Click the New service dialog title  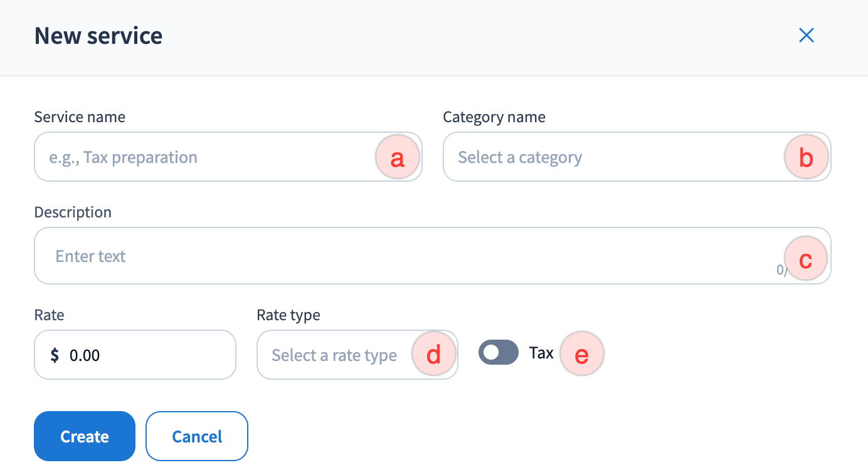pos(98,36)
